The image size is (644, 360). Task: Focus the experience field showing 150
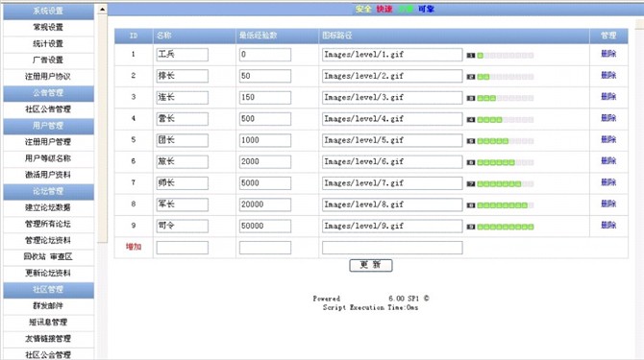point(265,98)
